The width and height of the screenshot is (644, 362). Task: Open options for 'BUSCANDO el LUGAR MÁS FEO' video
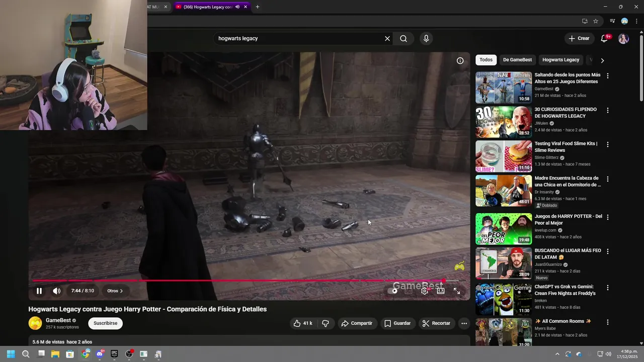[608, 251]
